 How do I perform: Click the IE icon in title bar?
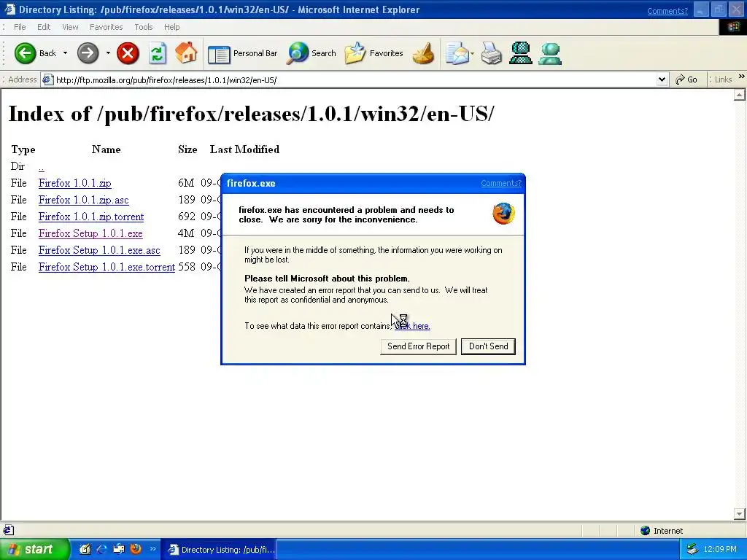pos(9,9)
